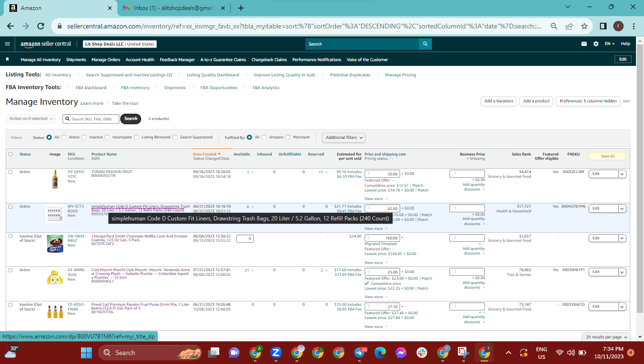This screenshot has width=644, height=364.
Task: Expand Edit dropdown arrow for the Finest Call row
Action: pos(622,307)
